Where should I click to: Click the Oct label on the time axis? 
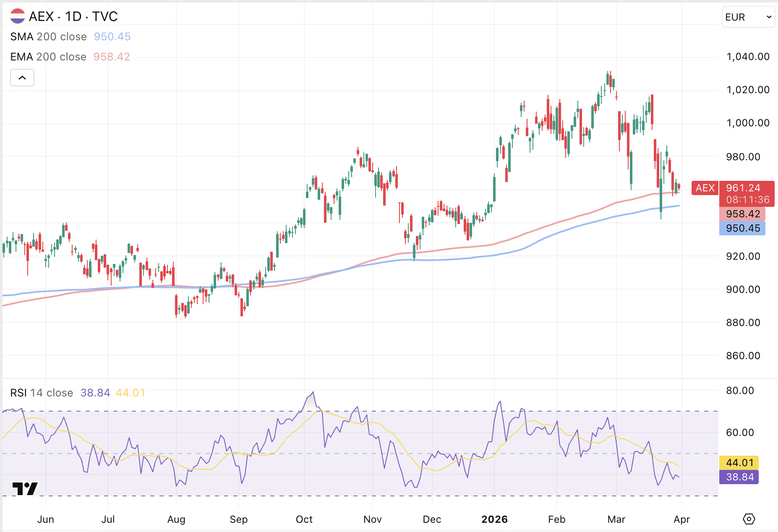click(304, 519)
